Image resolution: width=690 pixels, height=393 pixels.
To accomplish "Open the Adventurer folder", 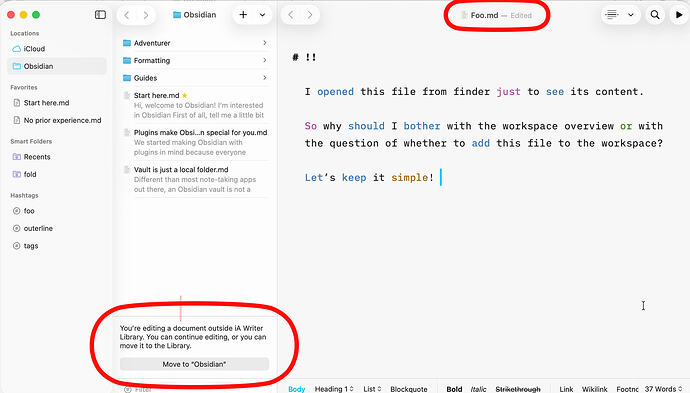I will [x=195, y=43].
